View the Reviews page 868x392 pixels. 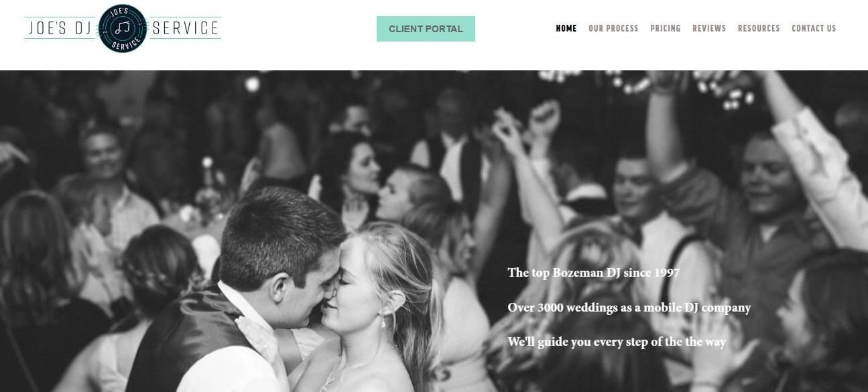click(x=709, y=28)
